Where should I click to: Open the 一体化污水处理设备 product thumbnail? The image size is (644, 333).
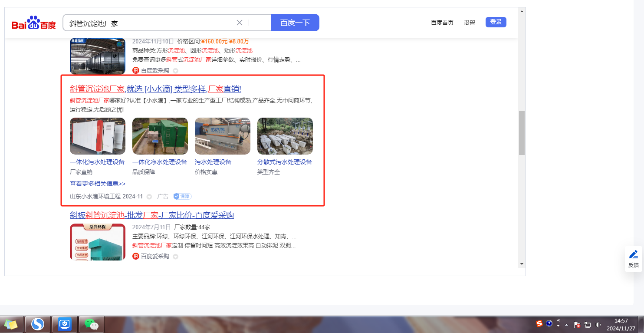[98, 136]
